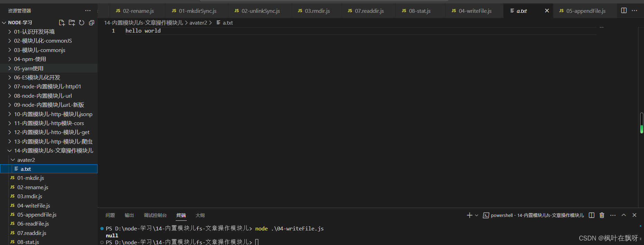Split the editor to the right
Screen dimensions: 644x245
click(x=624, y=11)
